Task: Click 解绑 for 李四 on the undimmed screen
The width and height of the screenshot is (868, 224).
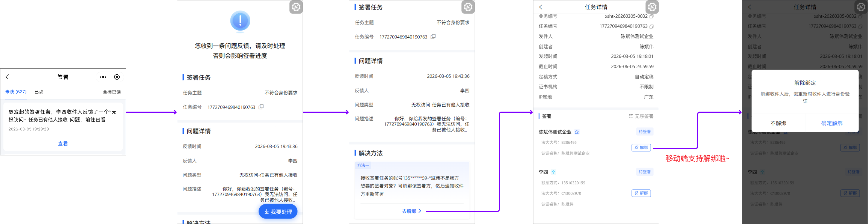Action: click(x=641, y=193)
